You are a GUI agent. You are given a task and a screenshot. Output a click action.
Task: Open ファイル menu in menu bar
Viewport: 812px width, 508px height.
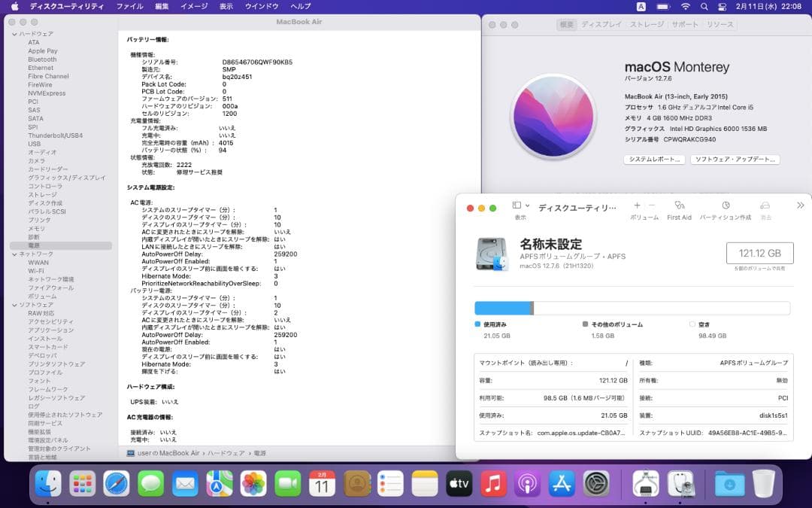(129, 6)
